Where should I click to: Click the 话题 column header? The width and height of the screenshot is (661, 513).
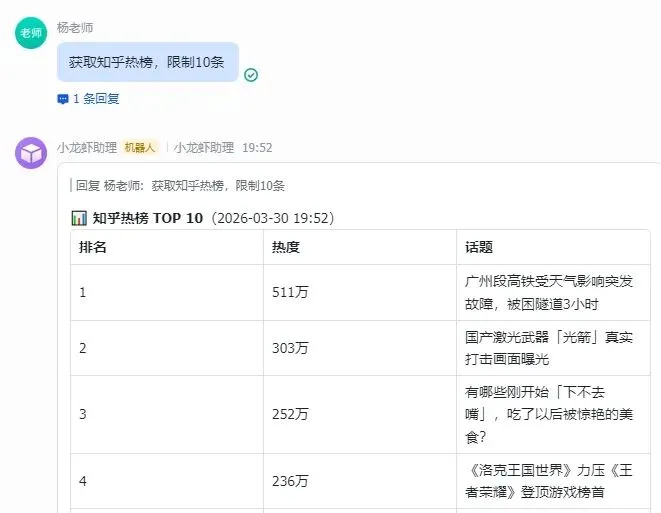click(x=479, y=247)
